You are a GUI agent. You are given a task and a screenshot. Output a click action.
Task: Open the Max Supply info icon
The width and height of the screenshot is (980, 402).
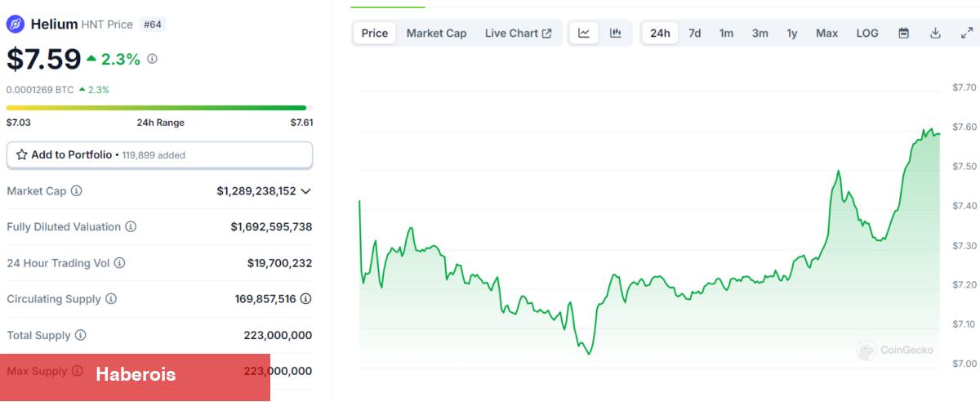pos(78,371)
